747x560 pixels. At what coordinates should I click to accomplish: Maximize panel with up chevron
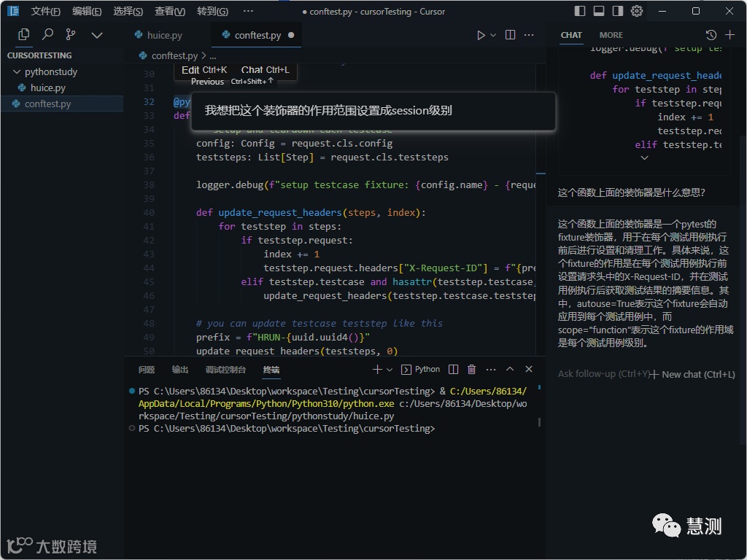click(510, 369)
